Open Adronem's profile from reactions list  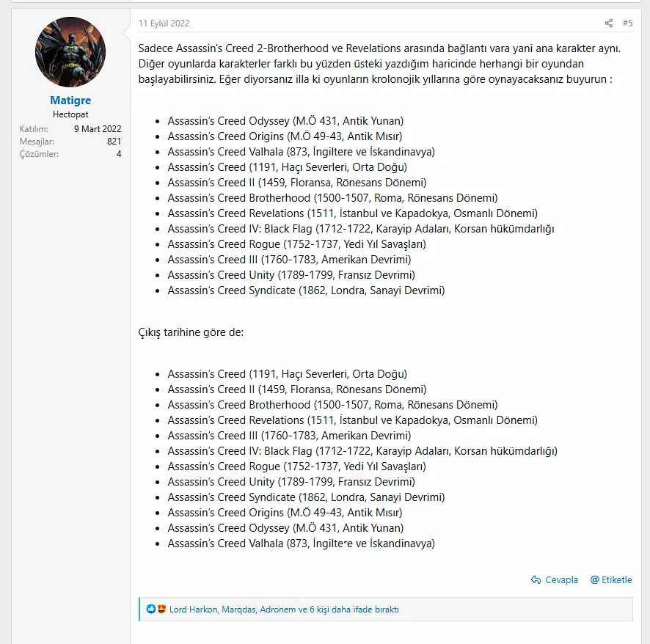(x=277, y=609)
